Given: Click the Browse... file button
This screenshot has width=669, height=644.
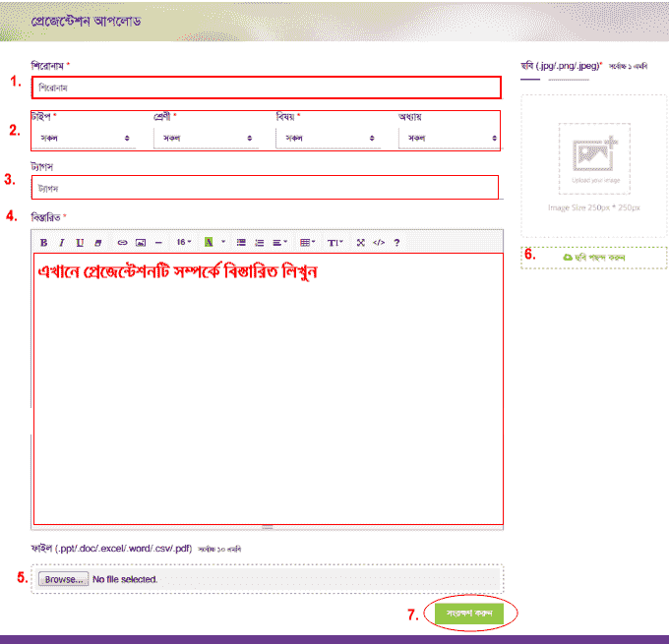Looking at the screenshot, I should [x=63, y=579].
